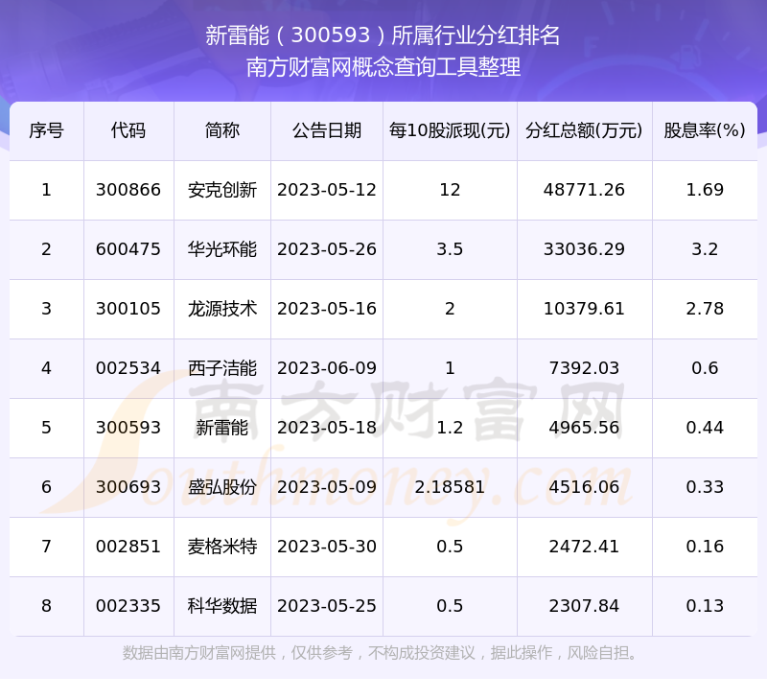Click the 每10股派现(元) column header
The width and height of the screenshot is (767, 700).
click(450, 130)
